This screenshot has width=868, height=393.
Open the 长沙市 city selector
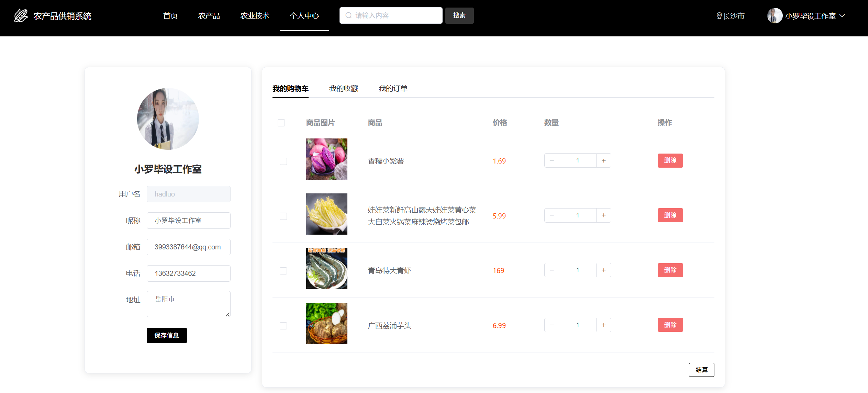(x=733, y=16)
